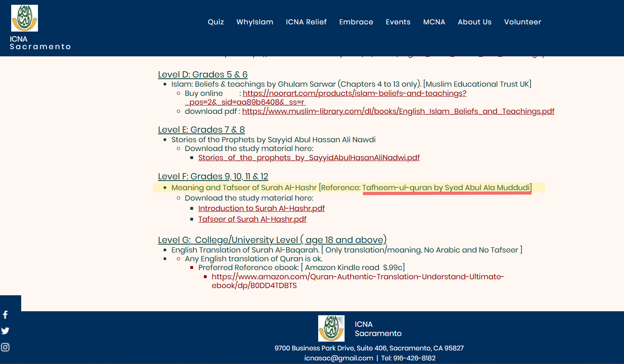
Task: Open the About Us menu item
Action: [474, 22]
